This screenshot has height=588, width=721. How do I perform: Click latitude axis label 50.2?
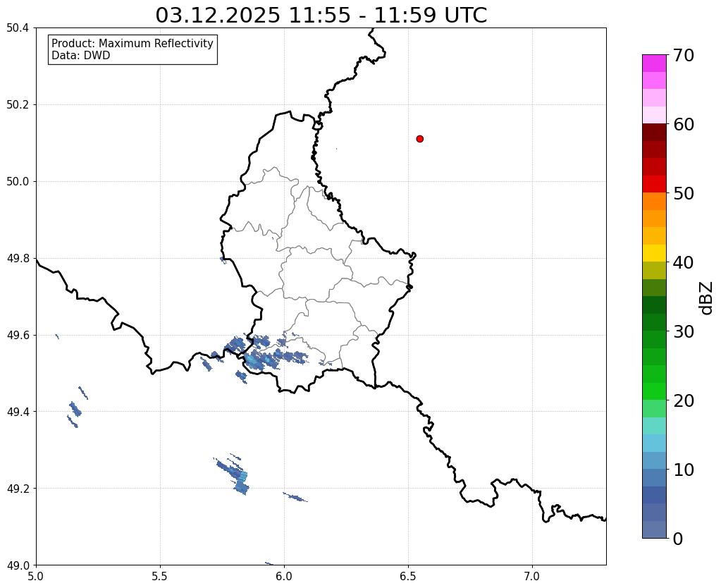click(x=18, y=105)
